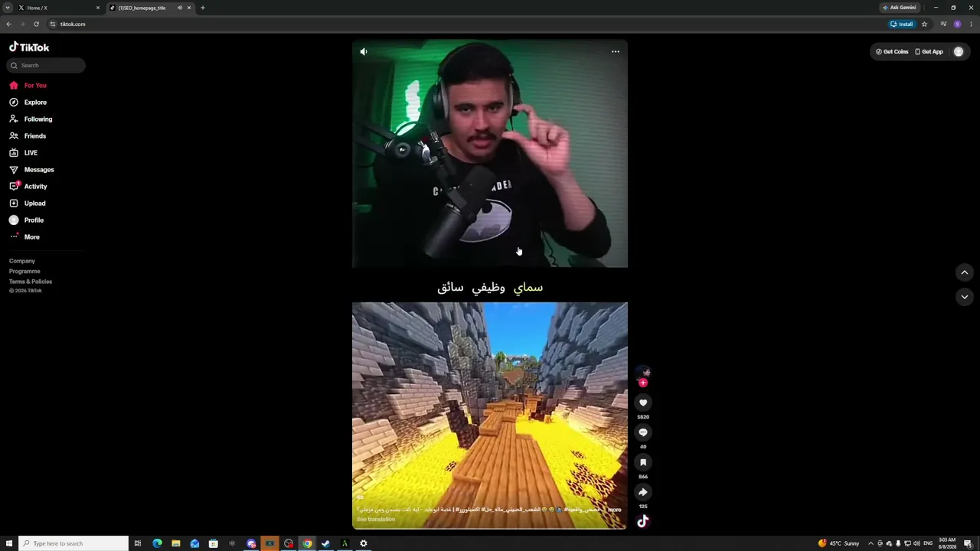Open the Windows notification center
The image size is (980, 551).
(970, 543)
